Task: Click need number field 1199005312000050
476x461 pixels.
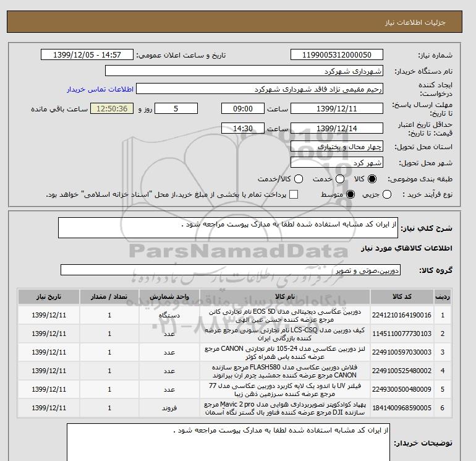Action: tap(337, 54)
